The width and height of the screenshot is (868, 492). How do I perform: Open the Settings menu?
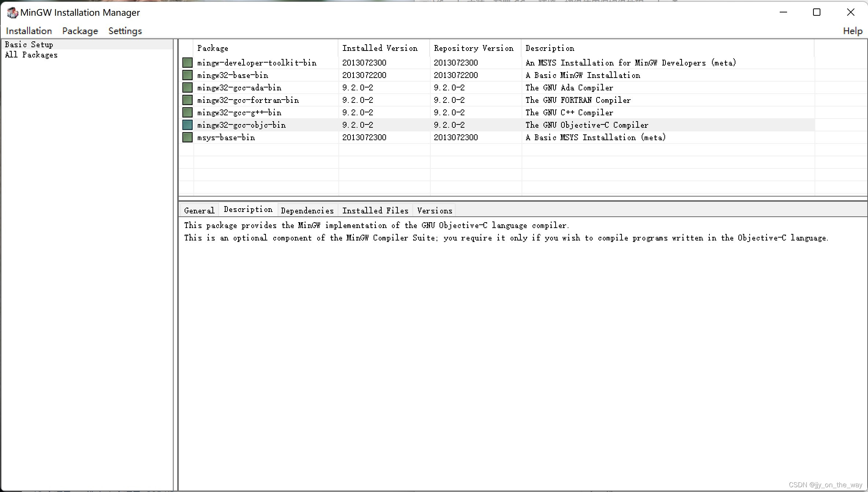coord(125,31)
